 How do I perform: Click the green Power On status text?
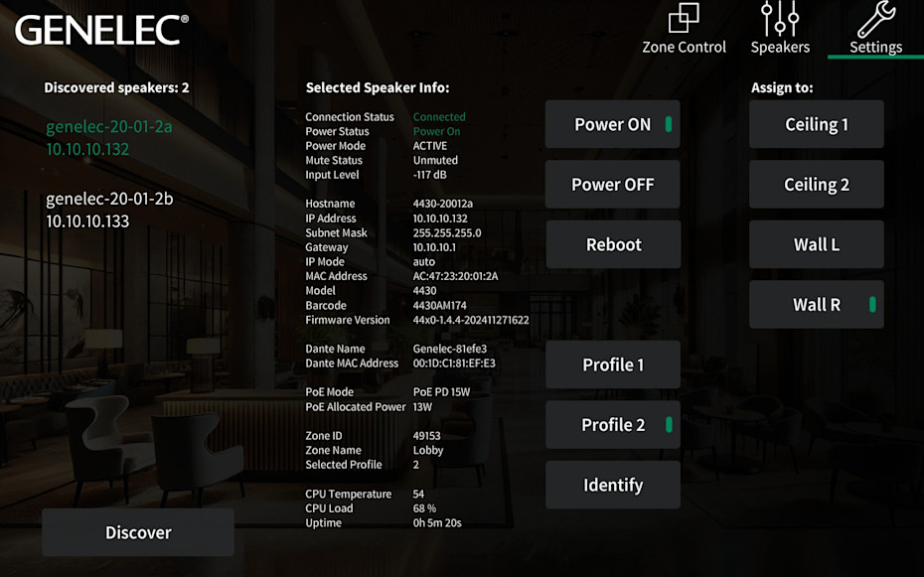click(436, 131)
